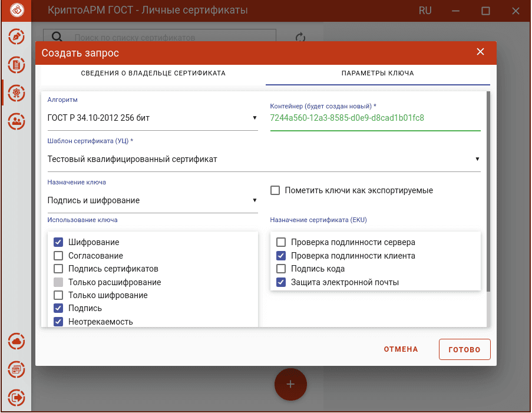Image resolution: width=532 pixels, height=413 pixels.
Task: Toggle the Шифрование checkbox
Action: pyautogui.click(x=58, y=242)
